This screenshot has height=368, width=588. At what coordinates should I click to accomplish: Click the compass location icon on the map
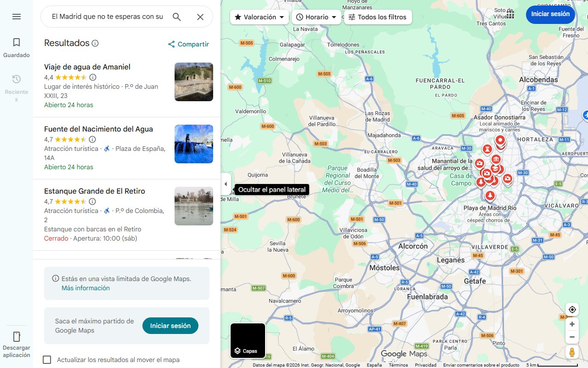[x=572, y=309]
